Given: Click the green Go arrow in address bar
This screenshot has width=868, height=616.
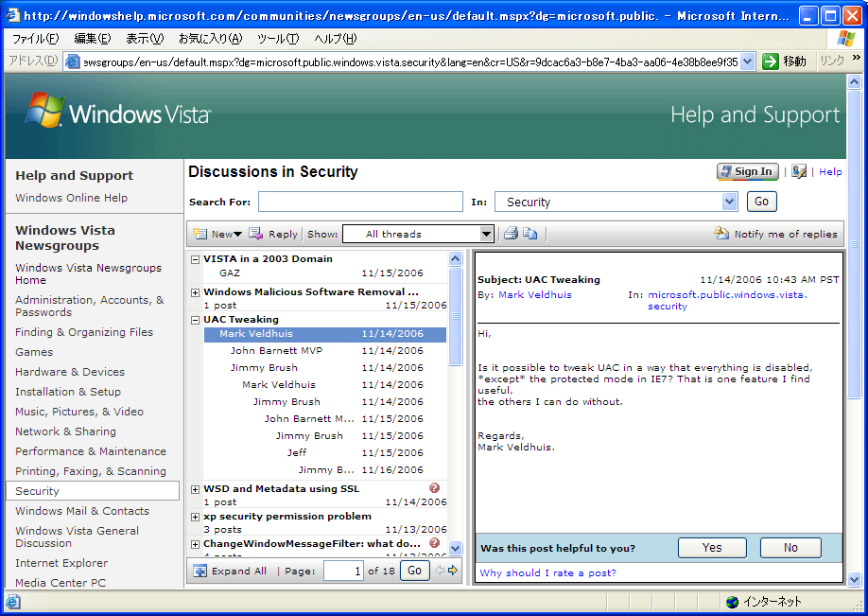Looking at the screenshot, I should (770, 62).
